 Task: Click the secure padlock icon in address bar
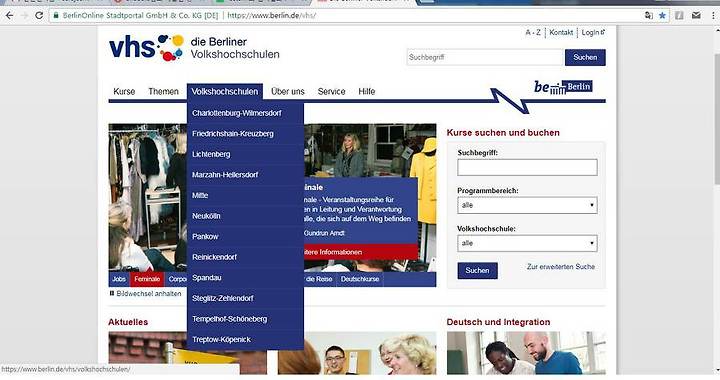pyautogui.click(x=56, y=15)
